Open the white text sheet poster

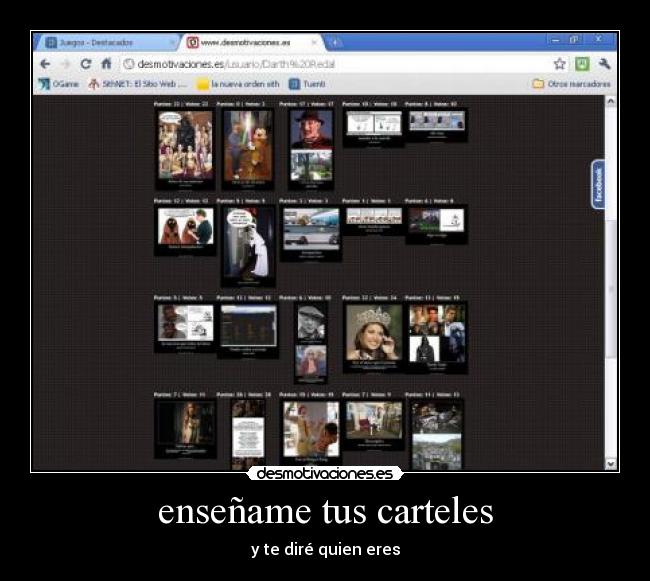[248, 434]
